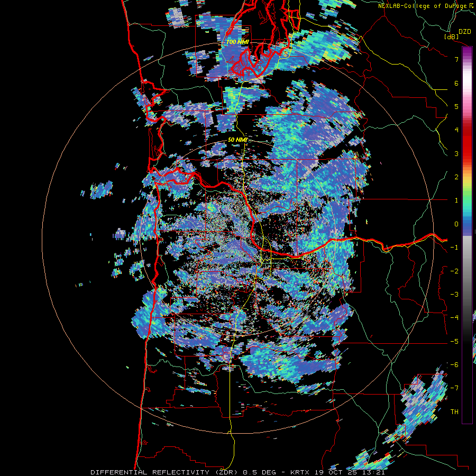Click the DZD product label
Screen dimensions: 476x476
click(464, 32)
